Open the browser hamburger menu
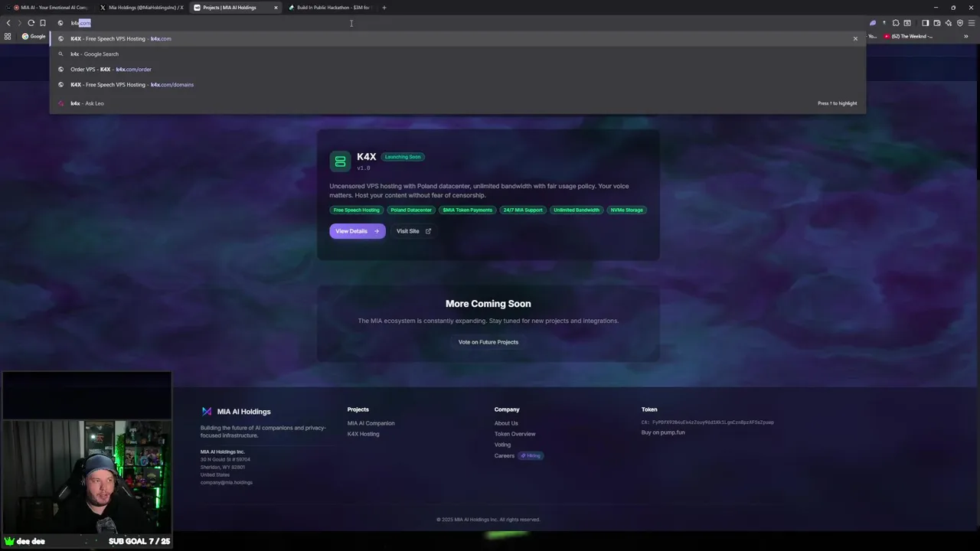 (972, 23)
